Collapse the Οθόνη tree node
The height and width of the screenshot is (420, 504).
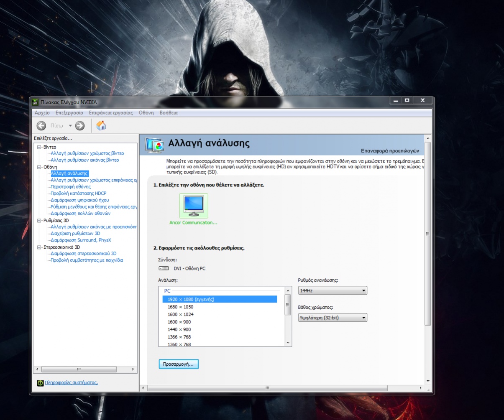coord(39,167)
